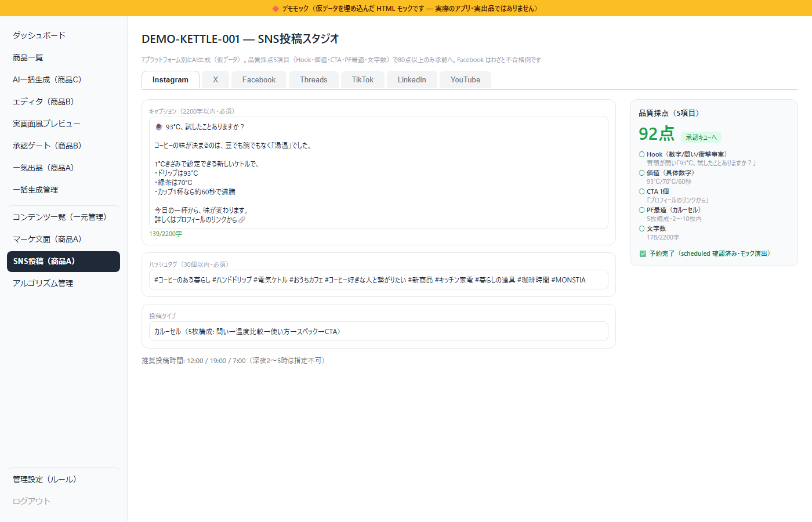Open コンテンツ一覧(一元管理)
Screen dimensions: 812x522
[63, 217]
